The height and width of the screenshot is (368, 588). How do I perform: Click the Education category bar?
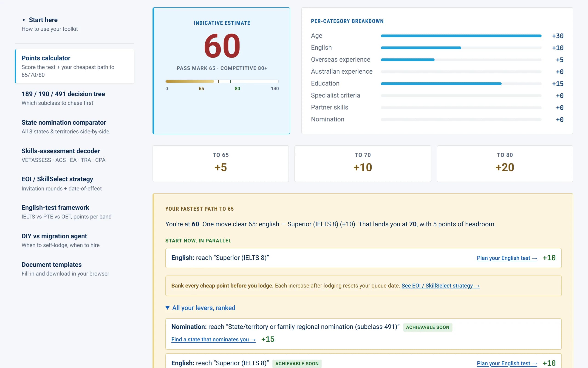pos(461,84)
